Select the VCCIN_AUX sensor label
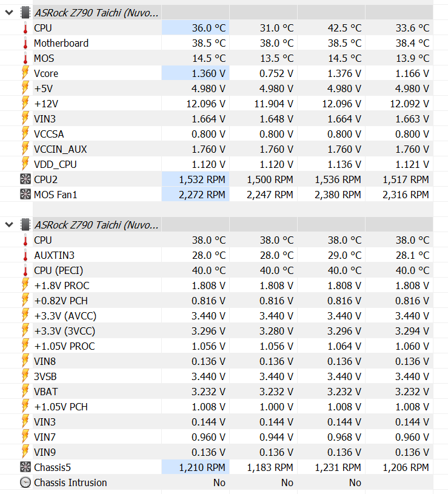Viewport: 448px width, 494px height. point(60,149)
